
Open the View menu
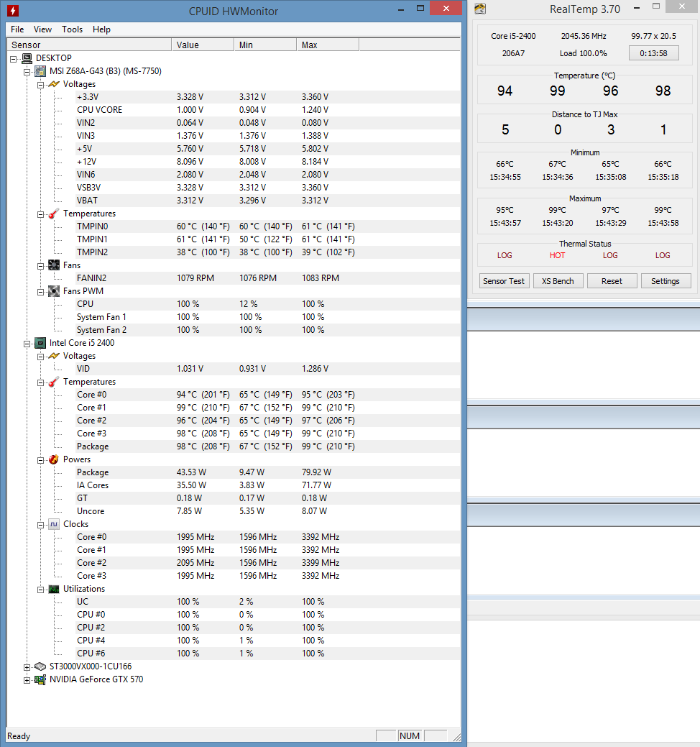(42, 29)
